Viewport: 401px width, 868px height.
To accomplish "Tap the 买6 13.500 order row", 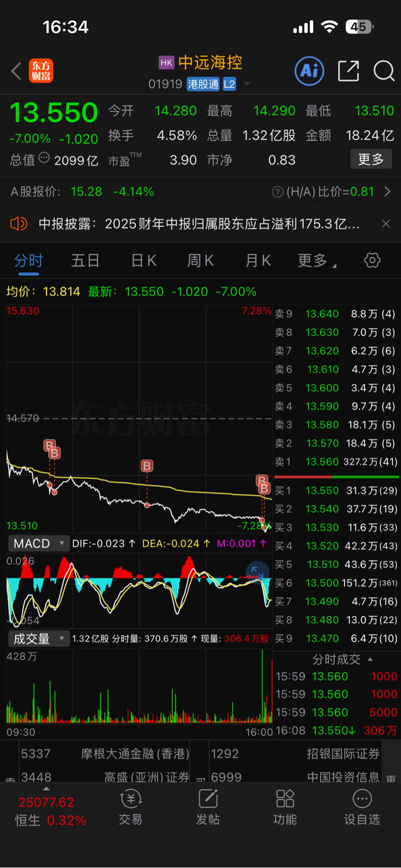I will [x=336, y=583].
